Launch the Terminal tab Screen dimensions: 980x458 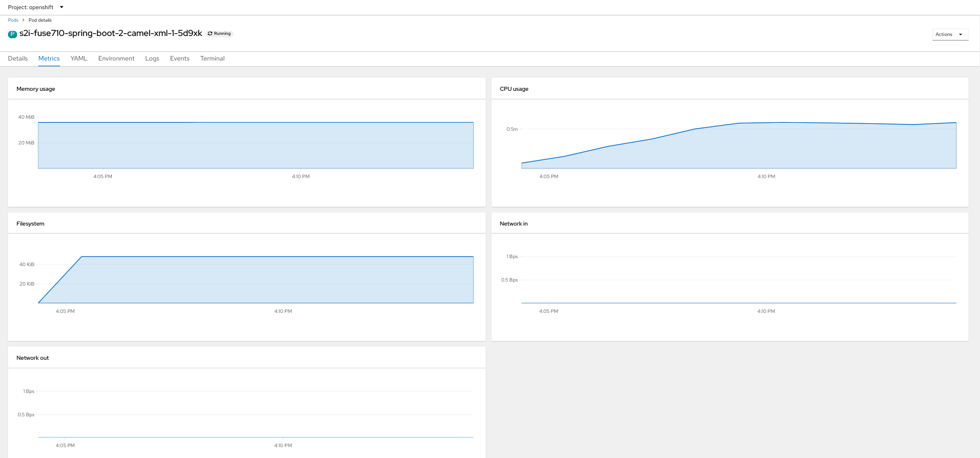pyautogui.click(x=212, y=58)
